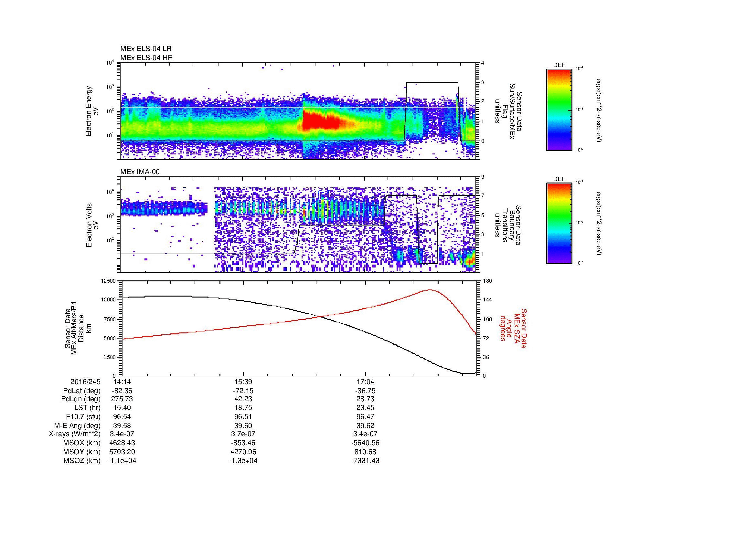The image size is (756, 534).
Task: Click the F10.7 value 96.54
Action: pos(122,417)
